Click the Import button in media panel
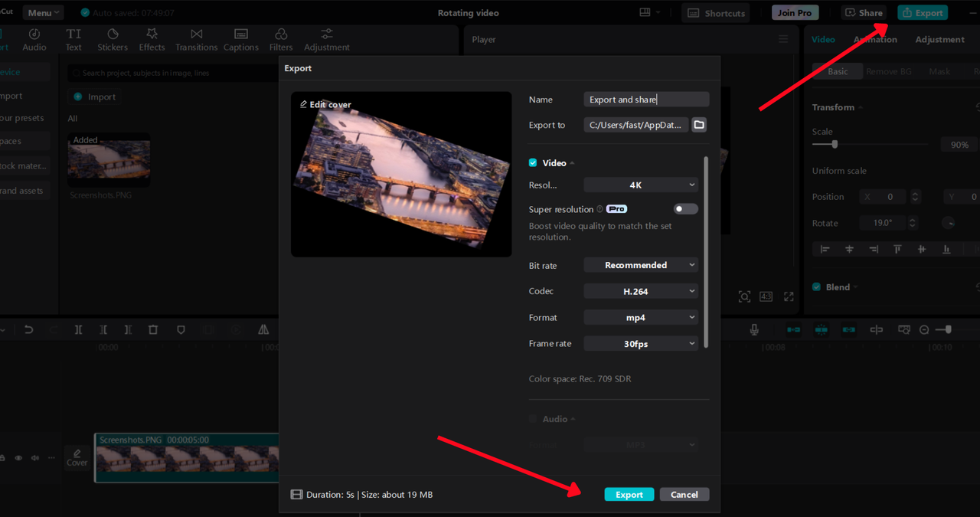The width and height of the screenshot is (980, 517). point(94,97)
